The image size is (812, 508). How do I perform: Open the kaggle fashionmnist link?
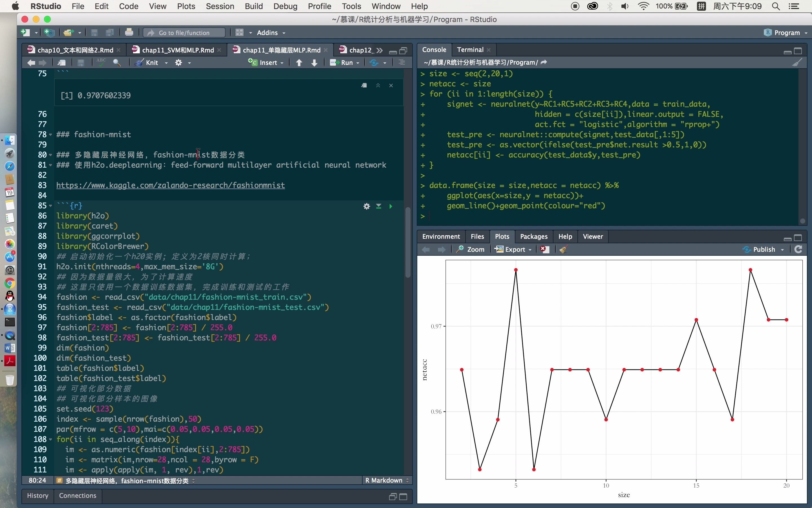(x=171, y=185)
